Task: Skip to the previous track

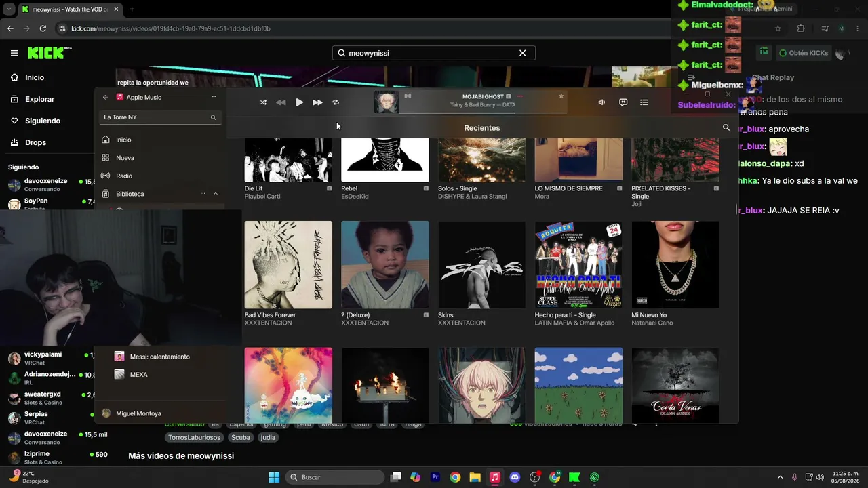Action: [x=281, y=102]
